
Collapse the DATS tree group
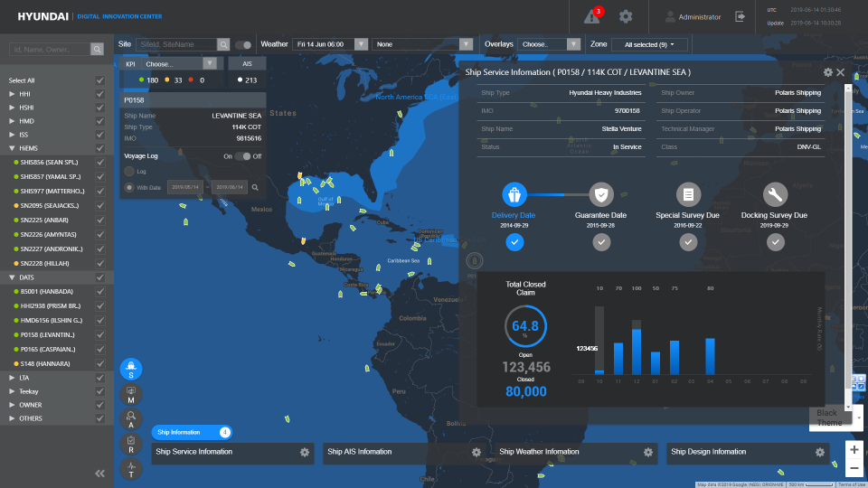coord(12,277)
